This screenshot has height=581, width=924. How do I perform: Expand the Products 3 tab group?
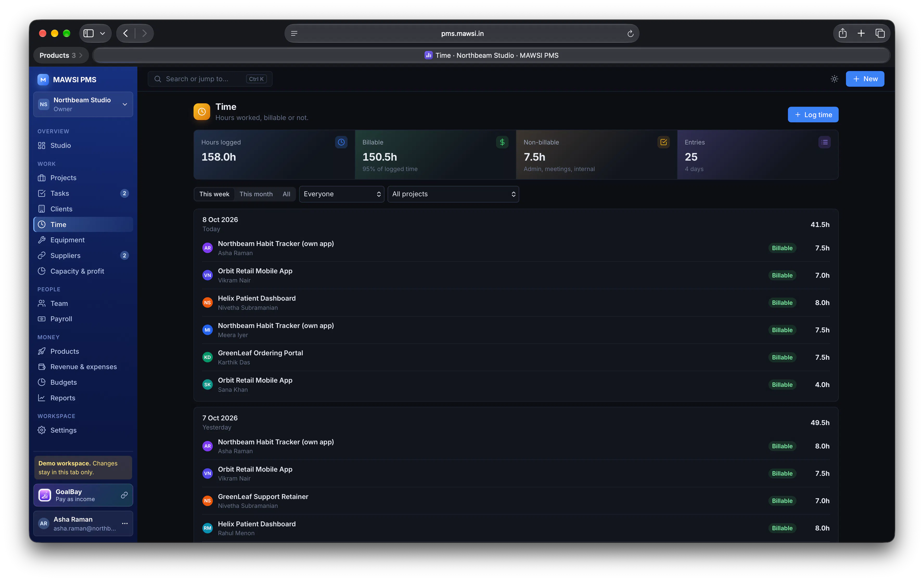[61, 55]
